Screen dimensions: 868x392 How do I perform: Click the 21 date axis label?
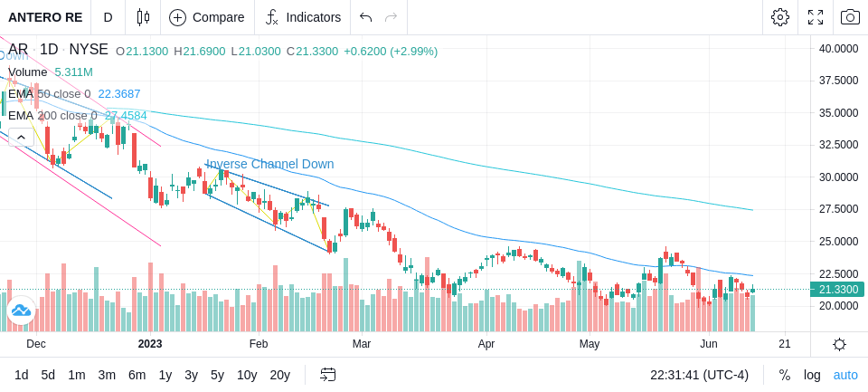click(785, 344)
